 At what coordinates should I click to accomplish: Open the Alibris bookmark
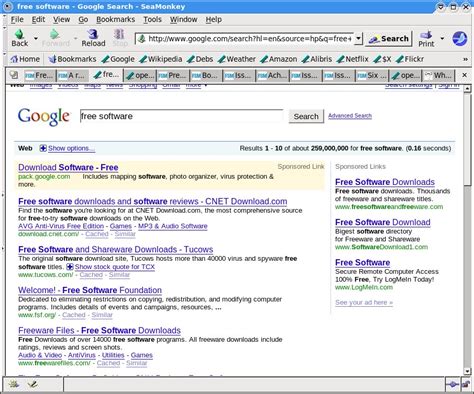point(317,59)
